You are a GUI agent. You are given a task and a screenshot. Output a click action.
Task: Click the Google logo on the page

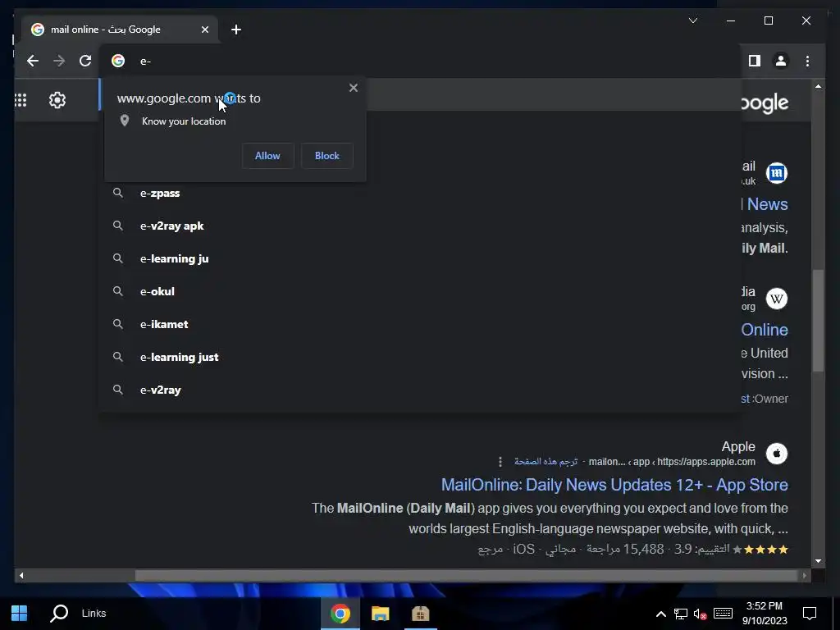click(765, 103)
